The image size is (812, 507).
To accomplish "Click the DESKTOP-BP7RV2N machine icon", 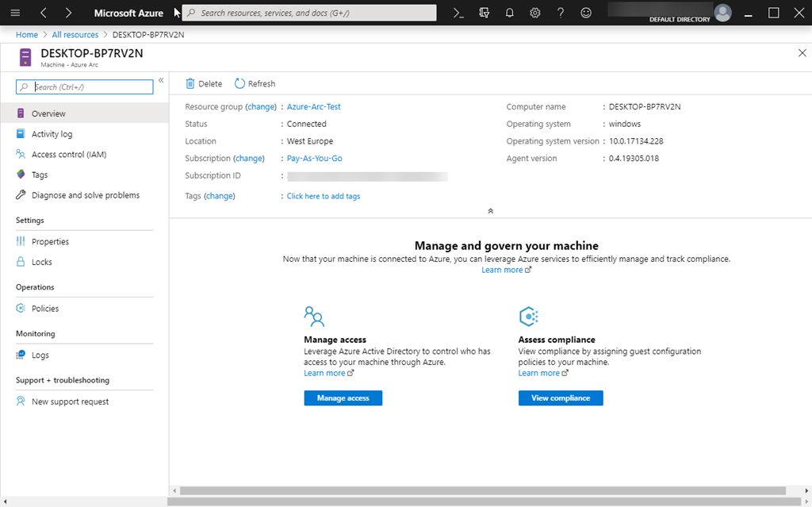I will click(25, 57).
